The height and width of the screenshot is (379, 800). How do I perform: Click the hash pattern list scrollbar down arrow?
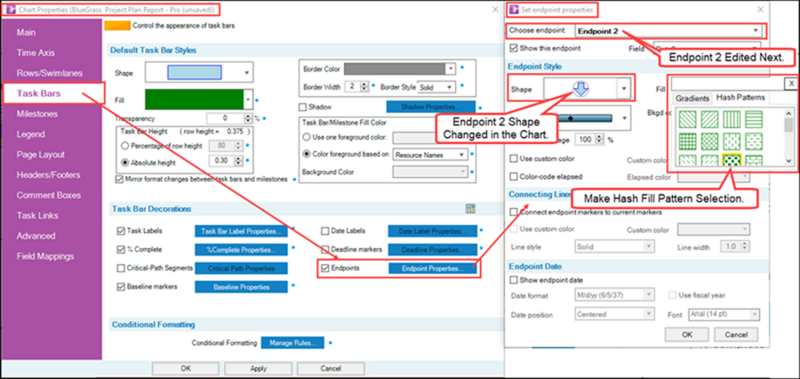pos(789,160)
